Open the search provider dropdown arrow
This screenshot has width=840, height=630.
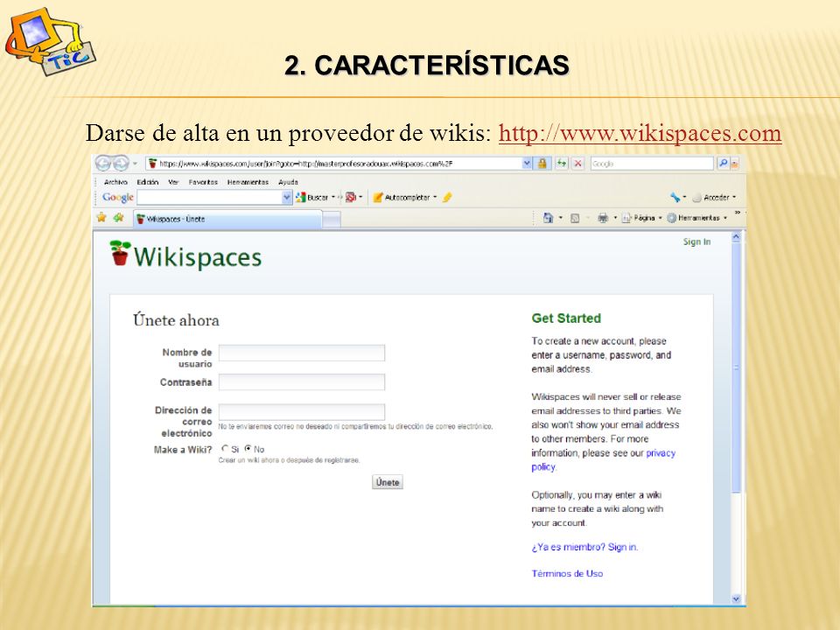pos(734,164)
